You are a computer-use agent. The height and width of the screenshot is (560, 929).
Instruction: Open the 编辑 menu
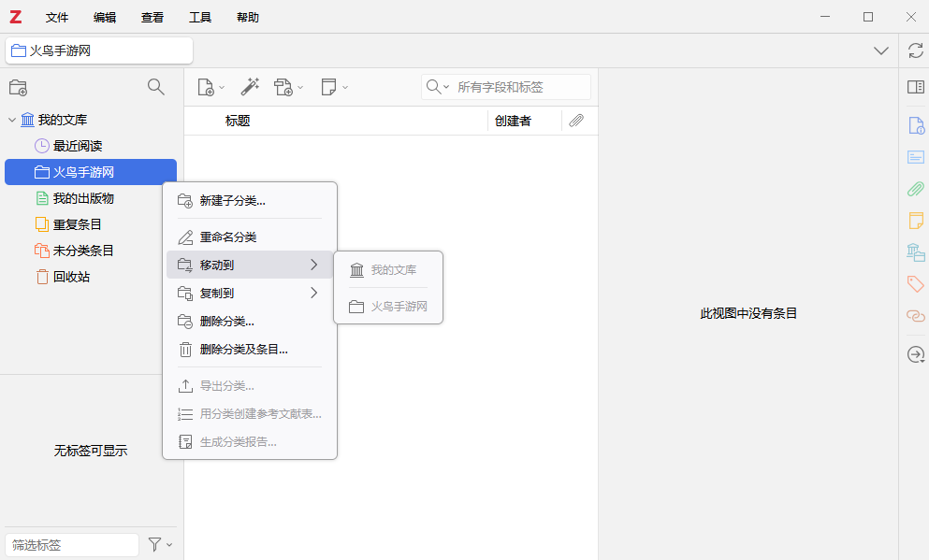(105, 18)
